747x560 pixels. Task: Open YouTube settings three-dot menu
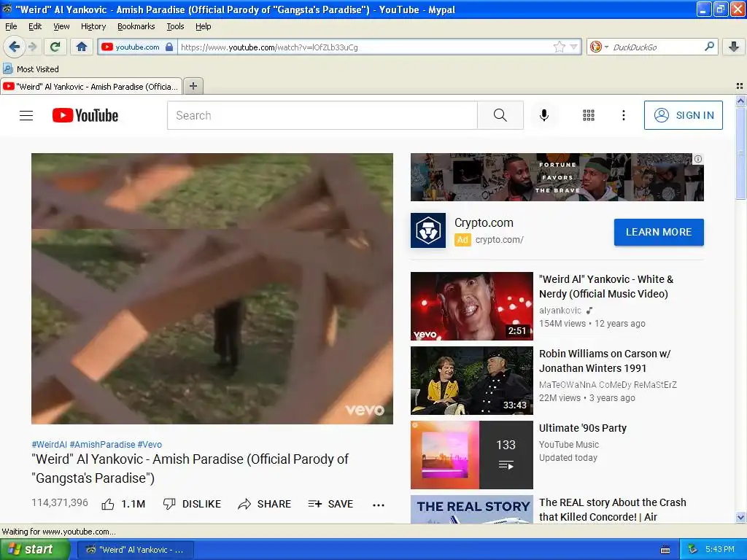tap(623, 115)
